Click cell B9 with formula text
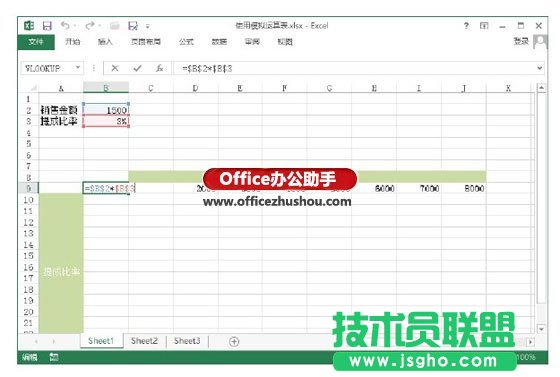Image resolution: width=560 pixels, height=377 pixels. click(106, 188)
